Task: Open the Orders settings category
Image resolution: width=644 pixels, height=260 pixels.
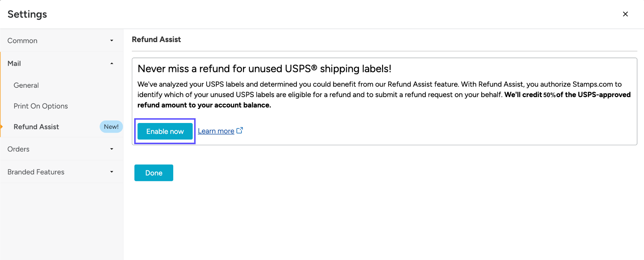Action: pyautogui.click(x=18, y=149)
